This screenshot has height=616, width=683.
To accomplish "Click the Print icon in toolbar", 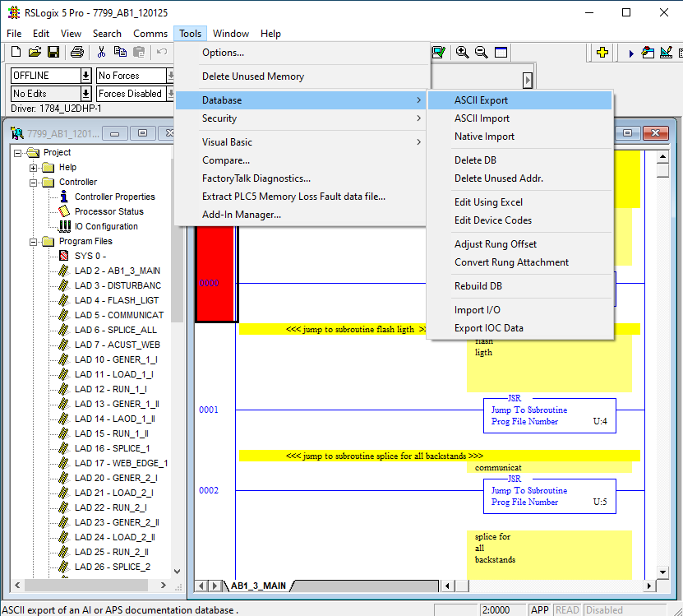I will (x=76, y=53).
